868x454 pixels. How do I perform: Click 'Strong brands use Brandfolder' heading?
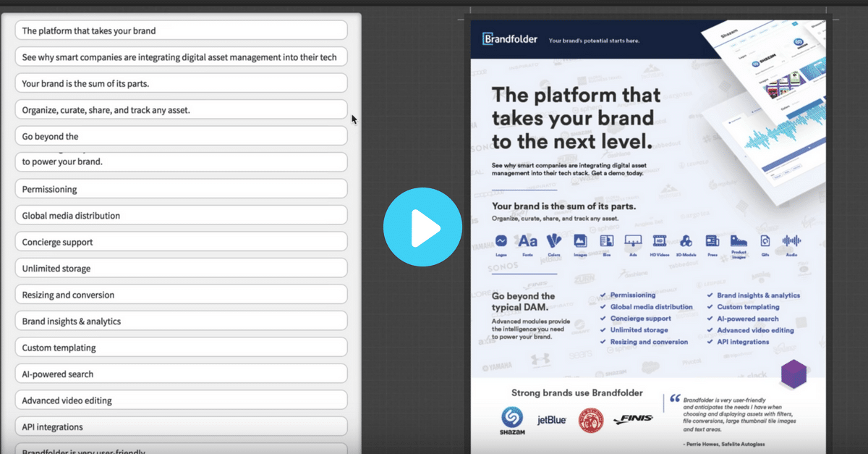(x=577, y=393)
